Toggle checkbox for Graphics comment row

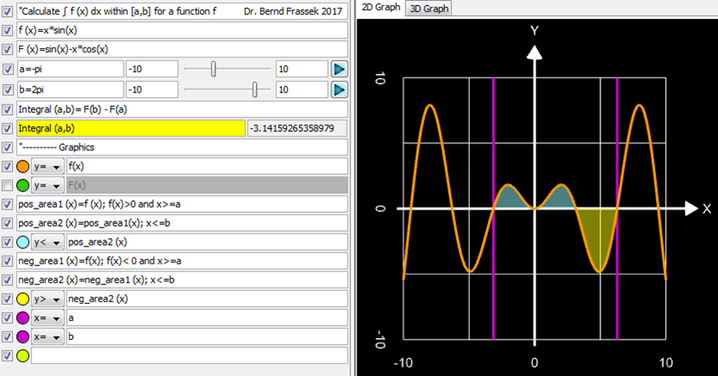(x=7, y=147)
